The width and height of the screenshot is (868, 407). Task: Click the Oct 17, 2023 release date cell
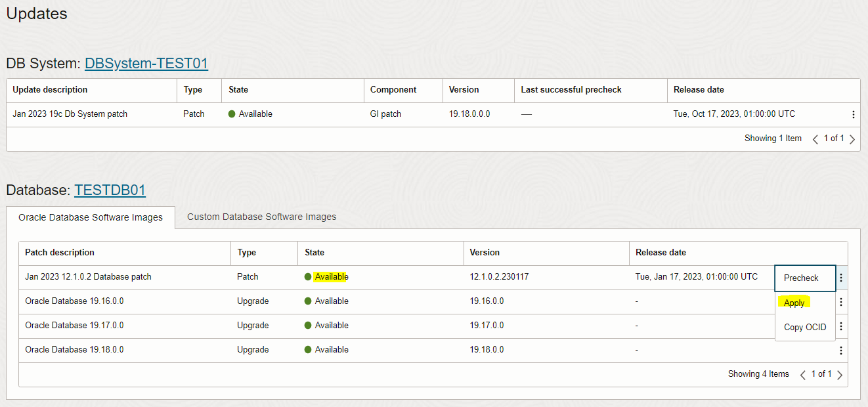734,114
